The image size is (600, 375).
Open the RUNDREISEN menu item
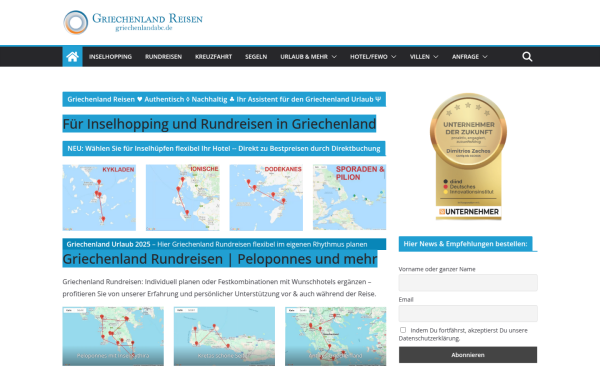163,57
